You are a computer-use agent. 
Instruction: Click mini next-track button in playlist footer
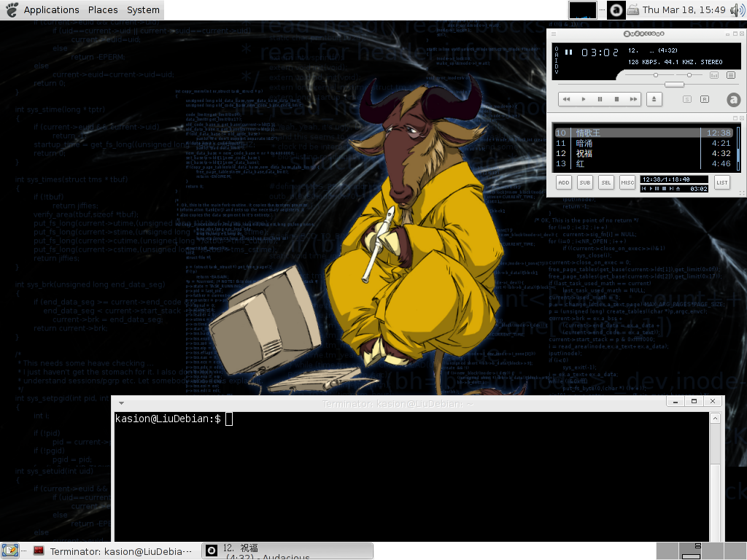pos(671,189)
